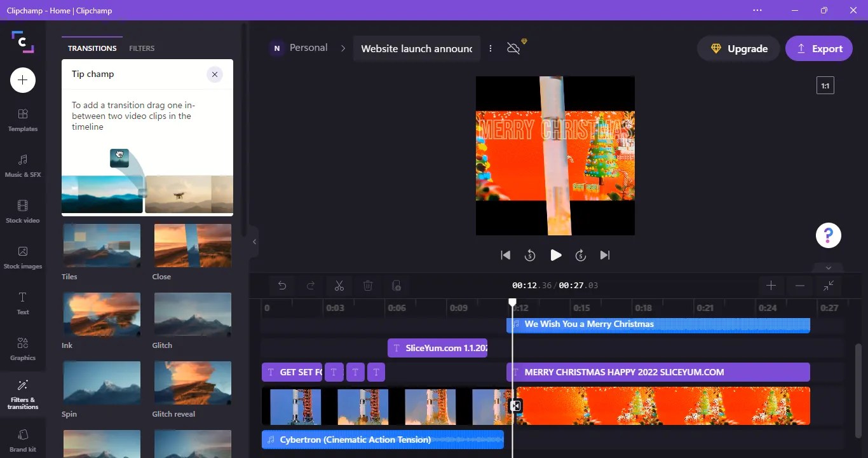This screenshot has height=458, width=868.
Task: Click the duplicate clip icon in the timeline toolbar
Action: pyautogui.click(x=397, y=286)
